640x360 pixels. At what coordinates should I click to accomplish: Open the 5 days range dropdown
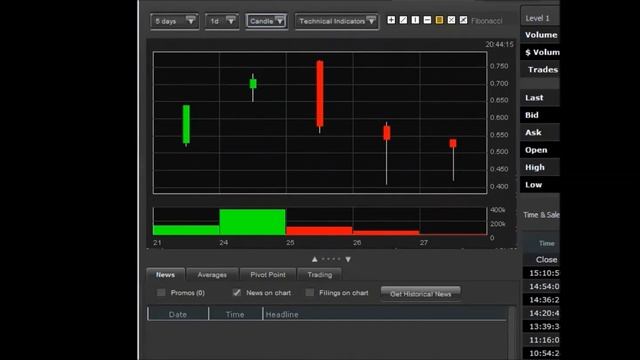pos(174,21)
